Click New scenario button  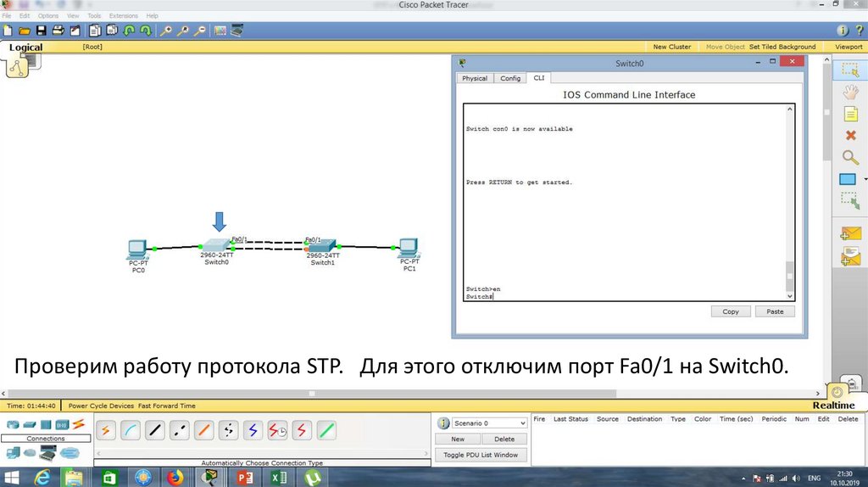click(x=457, y=439)
